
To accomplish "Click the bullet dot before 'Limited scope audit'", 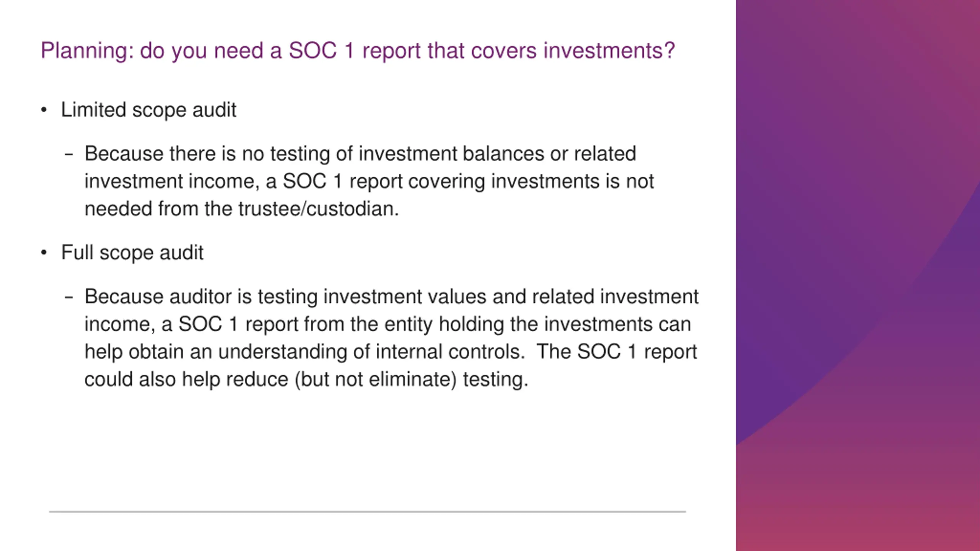I will tap(44, 110).
